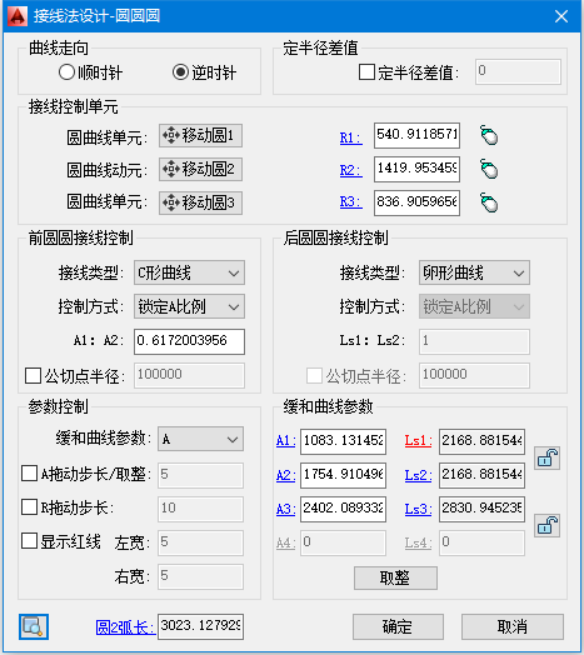Open the C形曲线 接线类型 dropdown

(x=189, y=273)
